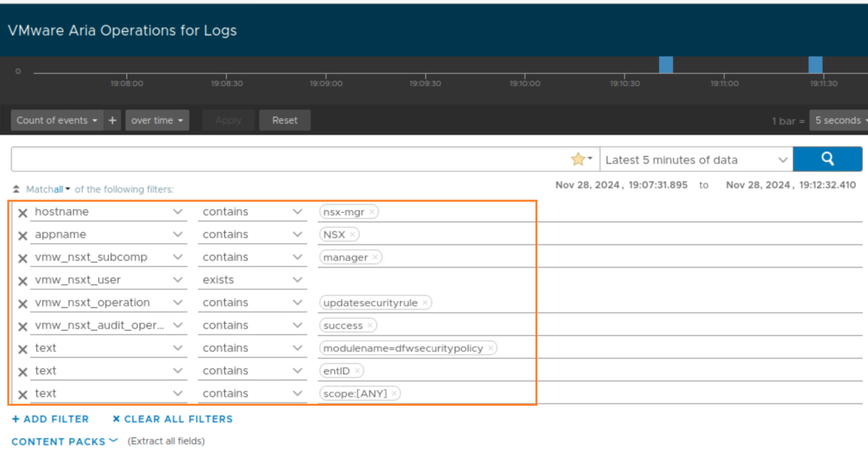Delete the scope:[ANY] value tag
Screen dimensions: 868x452
[x=394, y=393]
